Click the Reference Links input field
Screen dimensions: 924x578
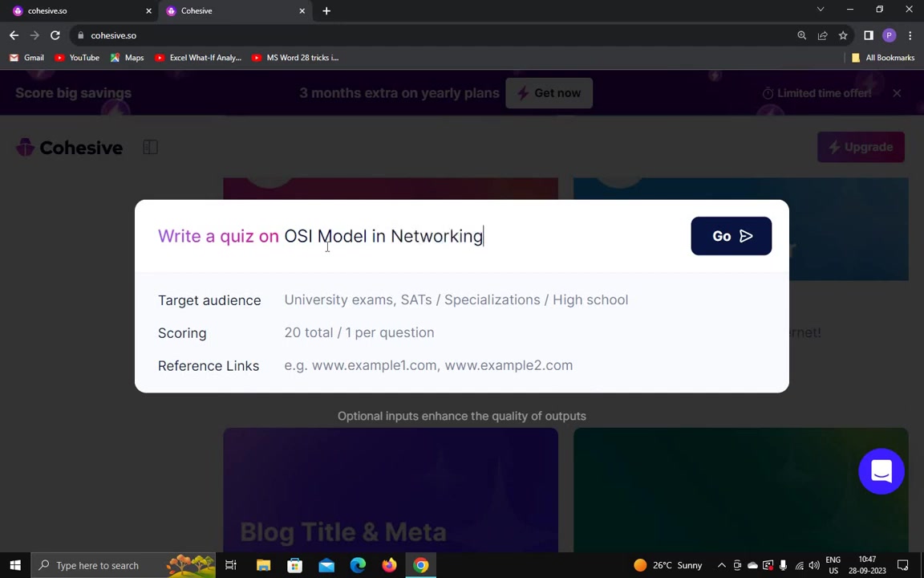(x=528, y=365)
